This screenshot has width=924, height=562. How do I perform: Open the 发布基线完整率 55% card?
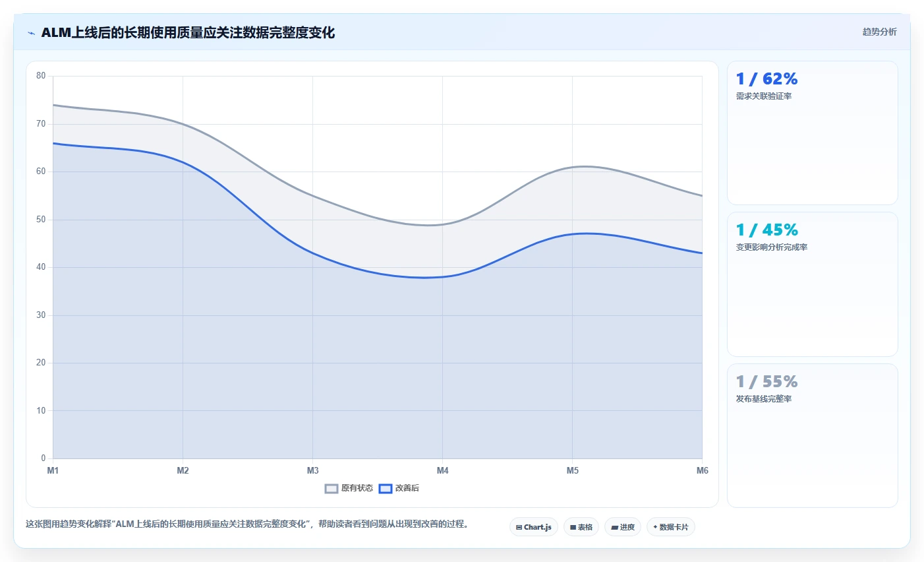813,435
